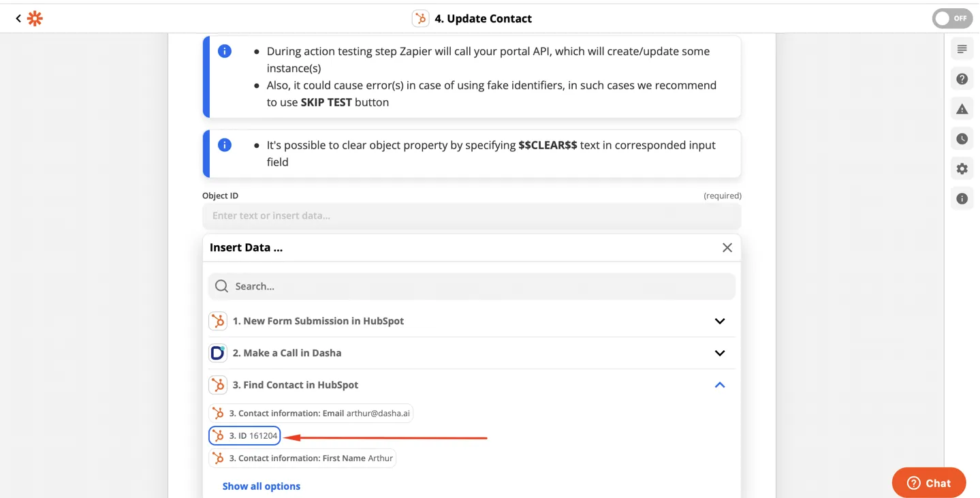The image size is (980, 498).
Task: Click the info icon beside $$CLEAR$$ note
Action: 224,145
